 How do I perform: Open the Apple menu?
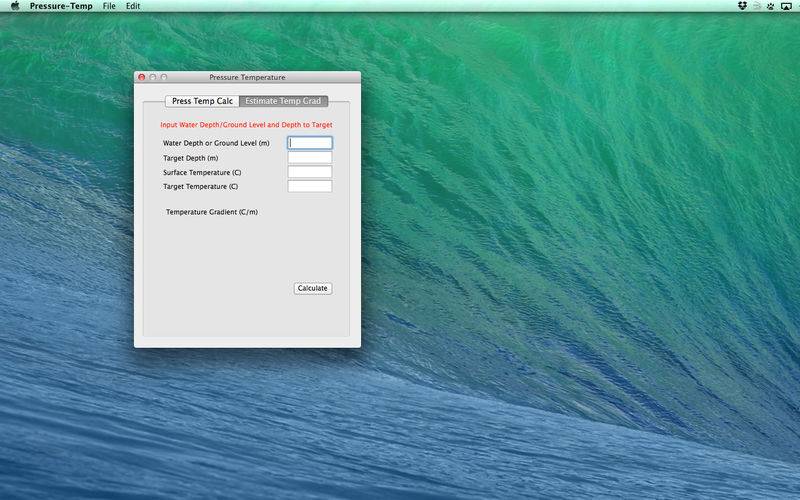pos(15,6)
